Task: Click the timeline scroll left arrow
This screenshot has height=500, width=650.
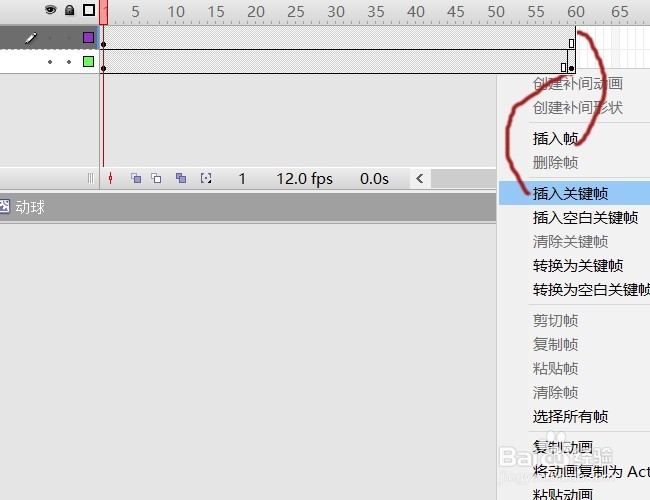Action: 420,179
